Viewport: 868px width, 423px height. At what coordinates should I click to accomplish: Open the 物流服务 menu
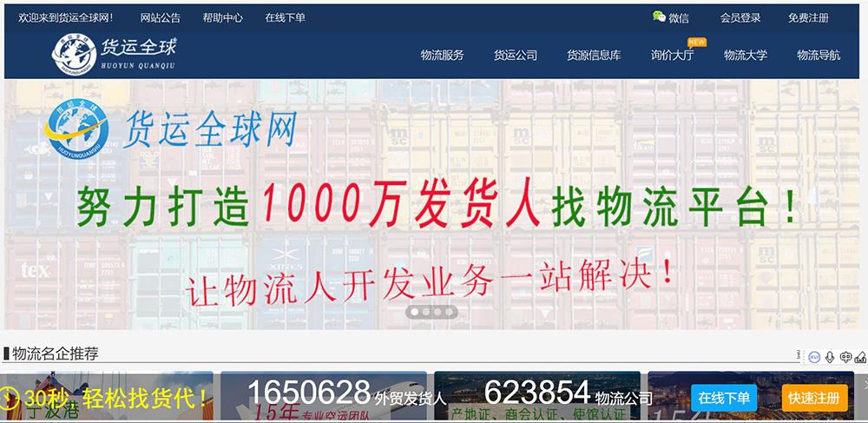pos(443,56)
